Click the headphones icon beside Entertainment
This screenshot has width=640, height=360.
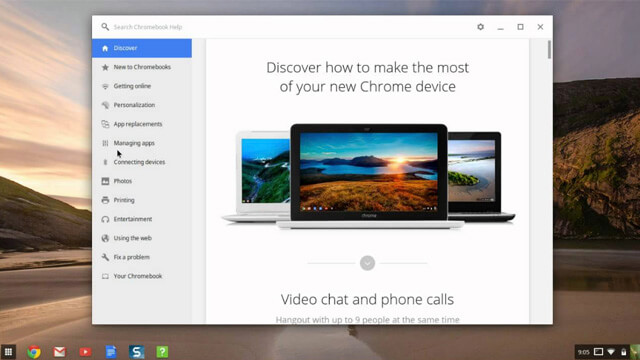click(x=105, y=219)
